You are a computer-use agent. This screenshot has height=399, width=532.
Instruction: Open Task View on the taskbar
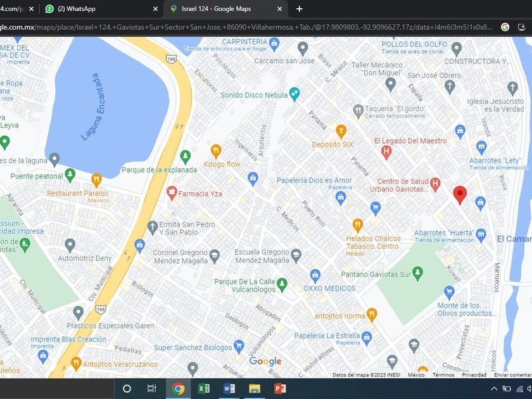[x=151, y=388]
